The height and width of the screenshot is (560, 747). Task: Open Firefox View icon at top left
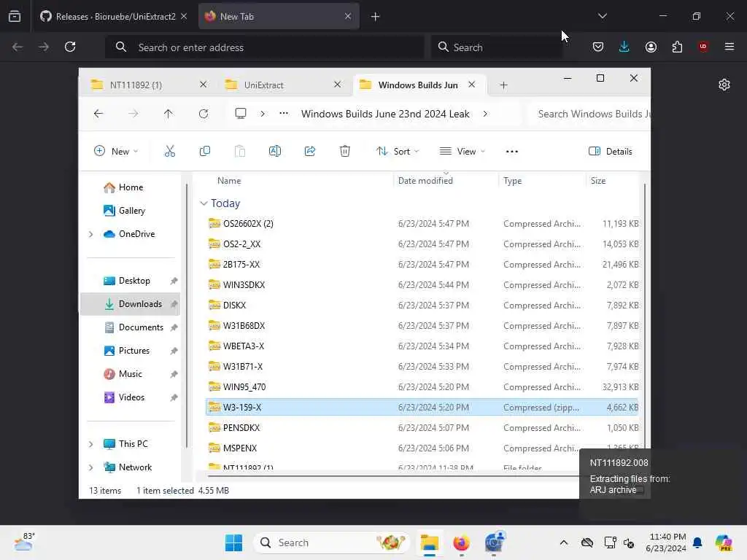[x=15, y=16]
